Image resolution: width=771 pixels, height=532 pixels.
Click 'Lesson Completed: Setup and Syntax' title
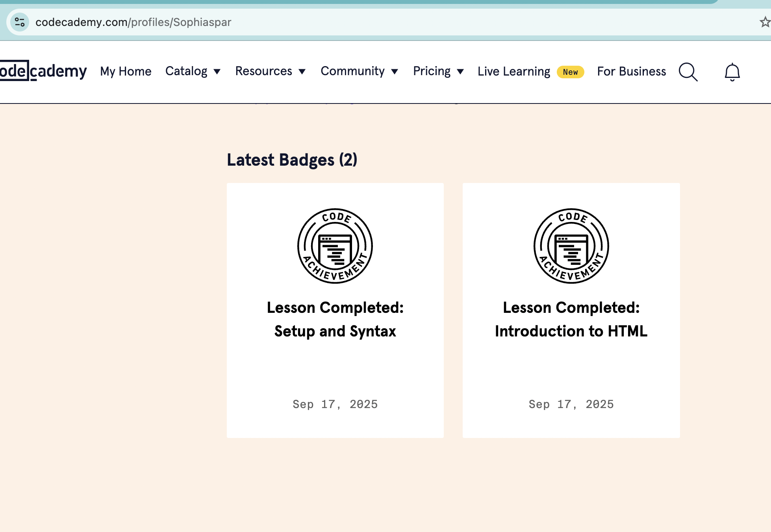[x=335, y=319]
